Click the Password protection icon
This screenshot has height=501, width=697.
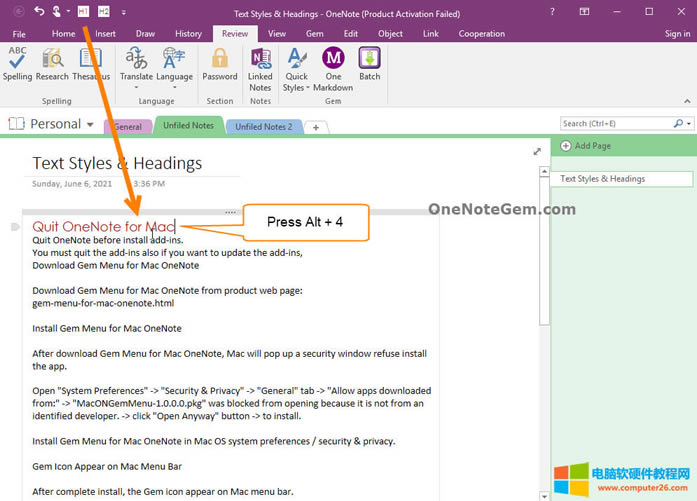(220, 64)
